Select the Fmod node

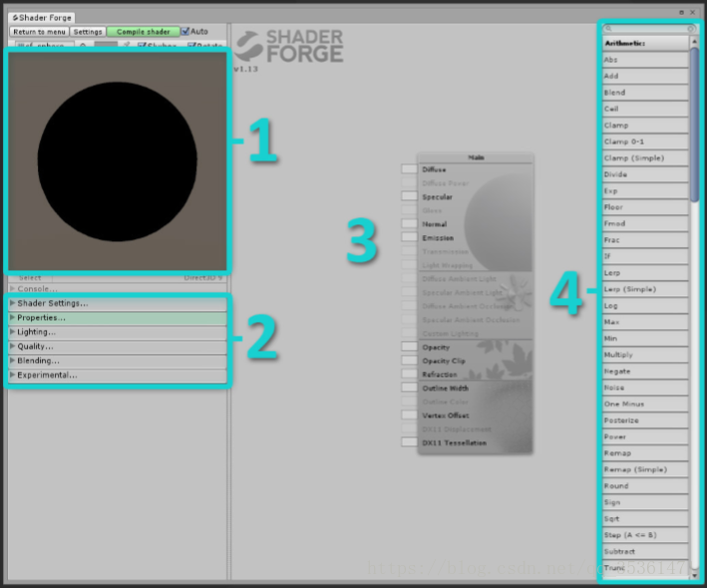click(x=646, y=223)
